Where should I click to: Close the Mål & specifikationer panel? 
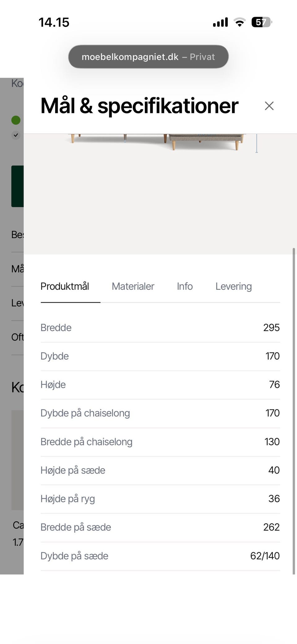(x=269, y=106)
